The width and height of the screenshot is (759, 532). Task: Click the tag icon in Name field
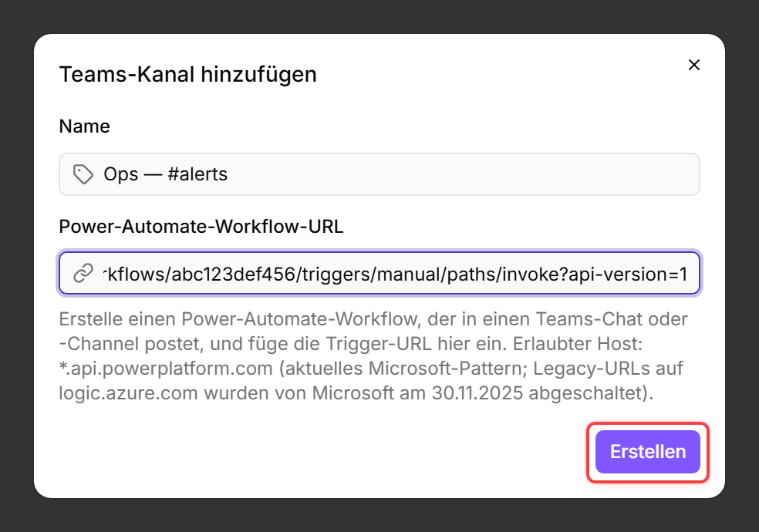(x=83, y=174)
